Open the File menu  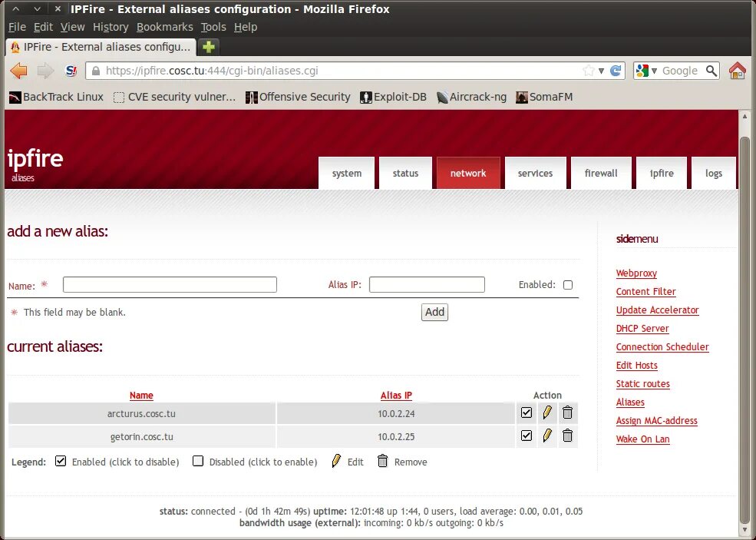(17, 27)
